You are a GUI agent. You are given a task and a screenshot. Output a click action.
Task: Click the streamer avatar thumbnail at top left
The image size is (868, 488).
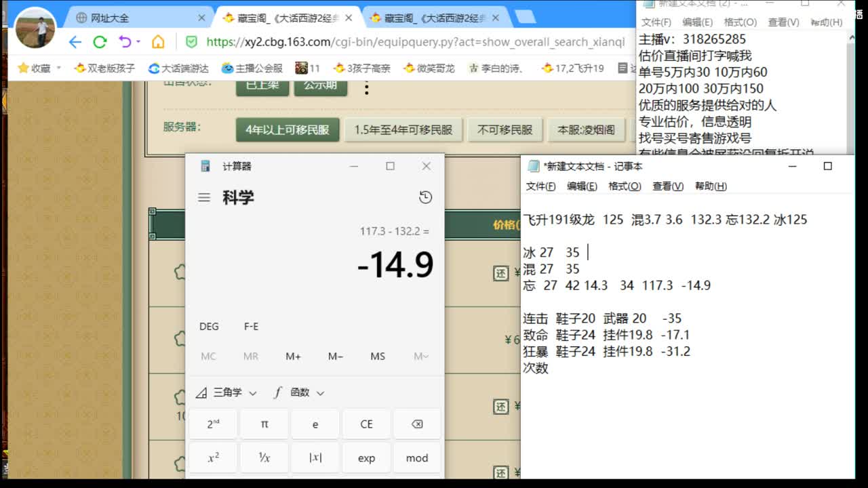pos(35,28)
